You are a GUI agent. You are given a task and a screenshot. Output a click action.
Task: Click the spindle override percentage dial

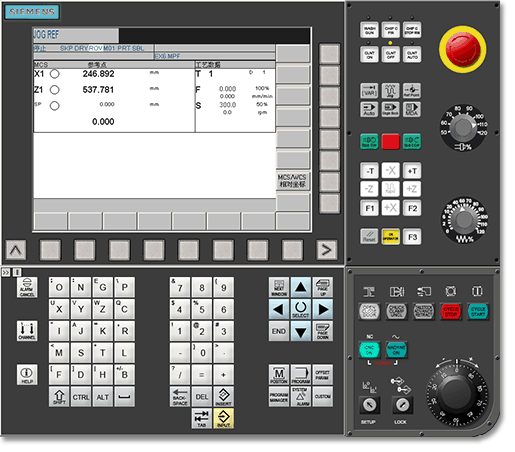coord(463,127)
